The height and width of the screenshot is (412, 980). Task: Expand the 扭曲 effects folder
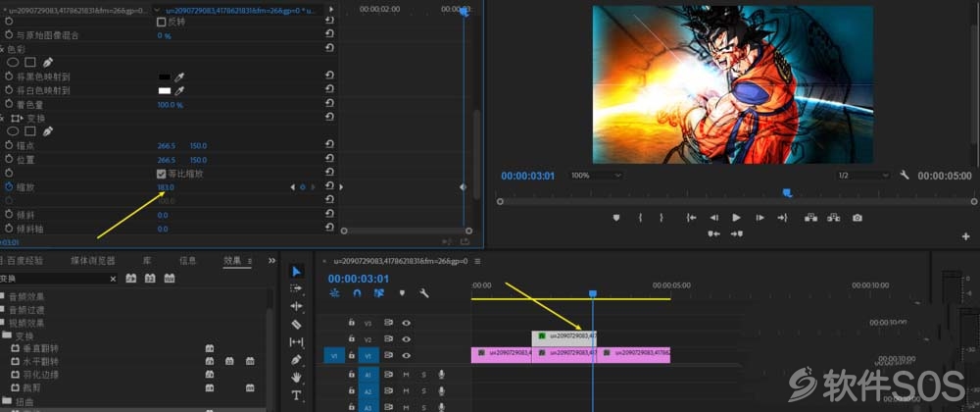(x=6, y=401)
